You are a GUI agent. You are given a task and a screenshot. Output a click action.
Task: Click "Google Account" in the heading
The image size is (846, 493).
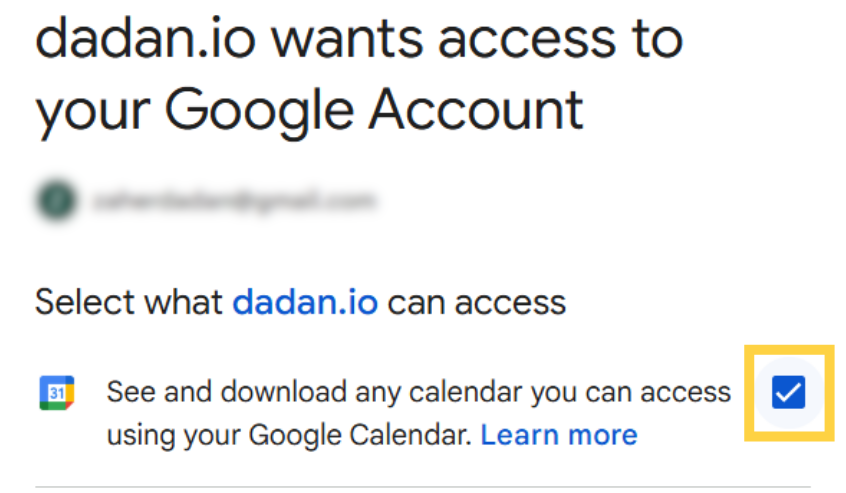tap(375, 108)
